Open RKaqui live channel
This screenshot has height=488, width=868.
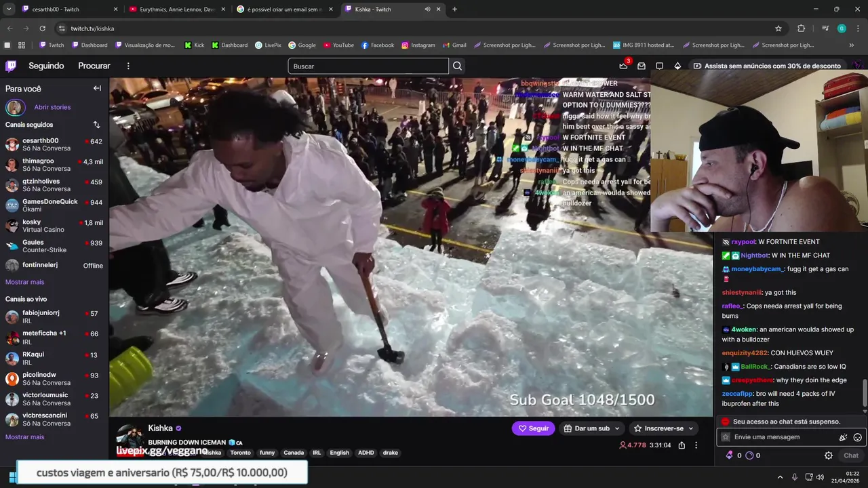54,358
